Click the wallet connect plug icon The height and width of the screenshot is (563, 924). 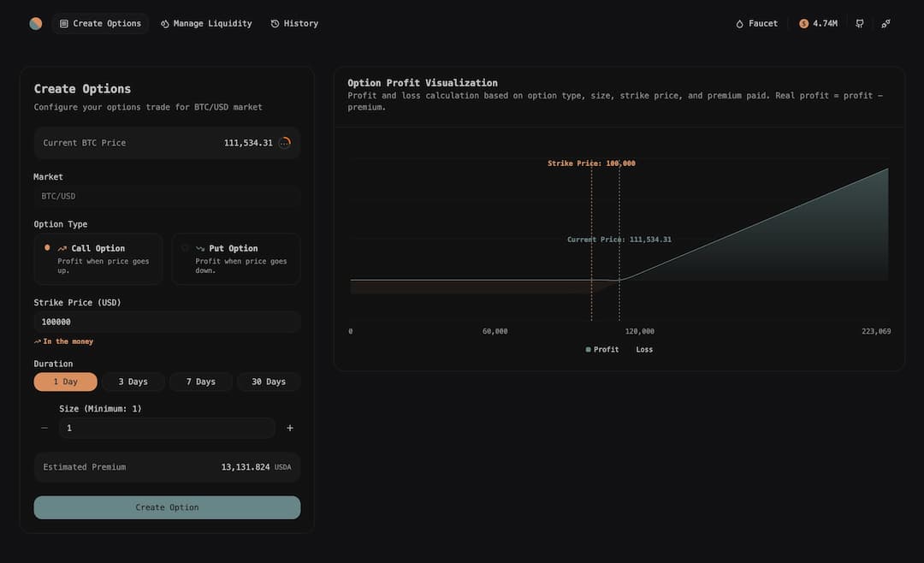pos(885,24)
